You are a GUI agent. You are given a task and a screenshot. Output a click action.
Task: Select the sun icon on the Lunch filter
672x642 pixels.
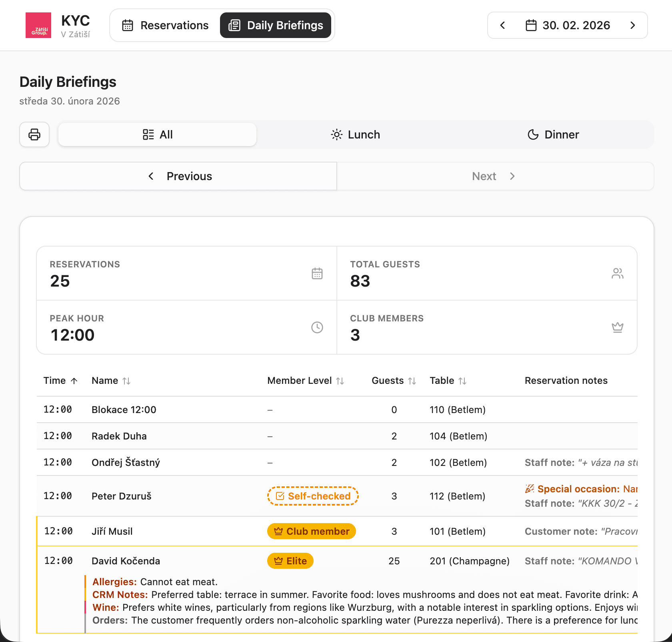point(336,134)
